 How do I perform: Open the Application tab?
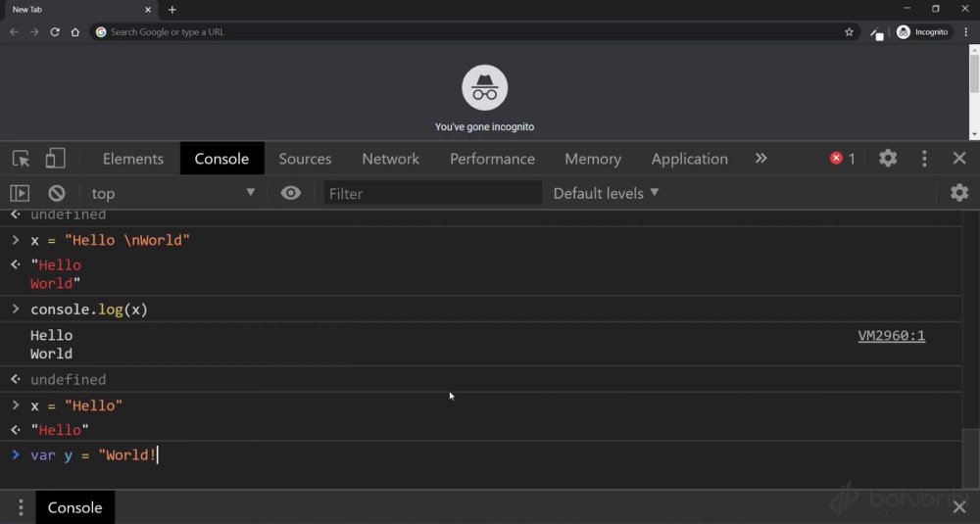tap(689, 159)
